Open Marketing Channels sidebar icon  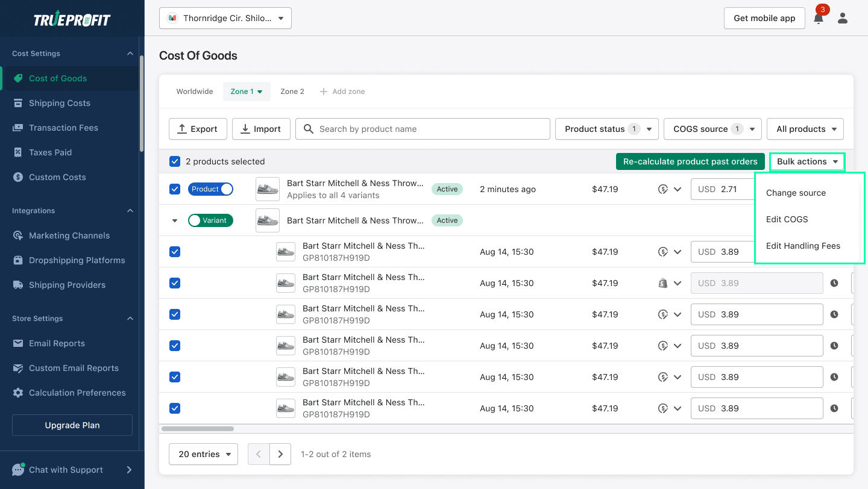pos(18,235)
